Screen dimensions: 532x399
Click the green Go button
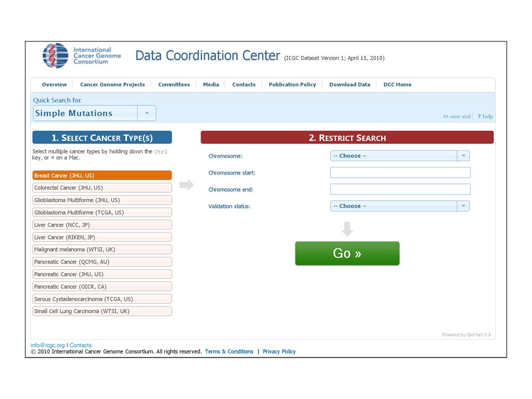[x=347, y=253]
